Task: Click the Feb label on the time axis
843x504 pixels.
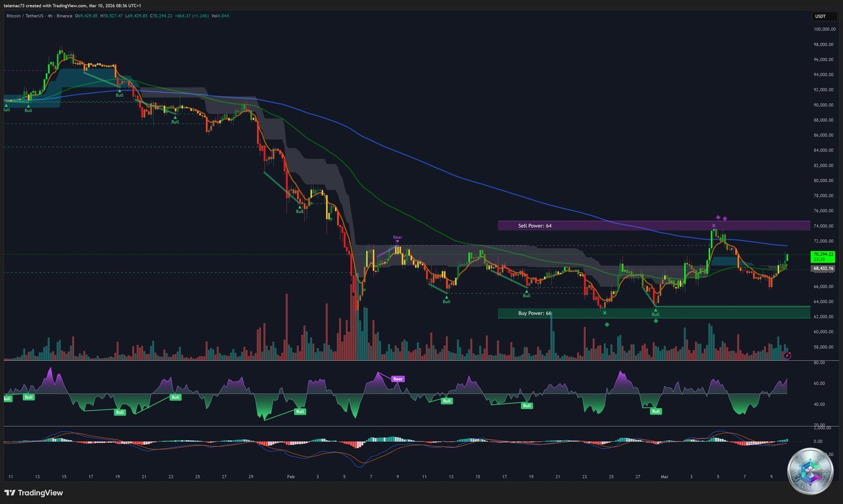Action: tap(290, 476)
